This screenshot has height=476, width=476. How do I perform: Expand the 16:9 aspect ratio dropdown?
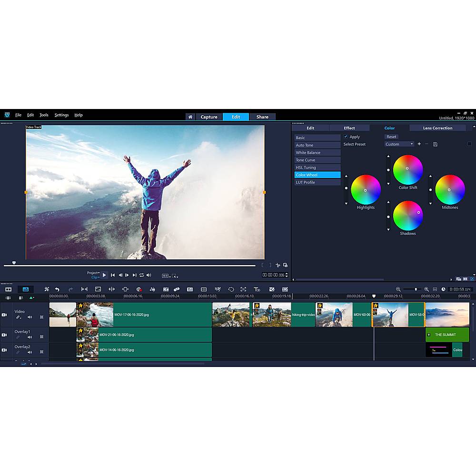[x=165, y=276]
